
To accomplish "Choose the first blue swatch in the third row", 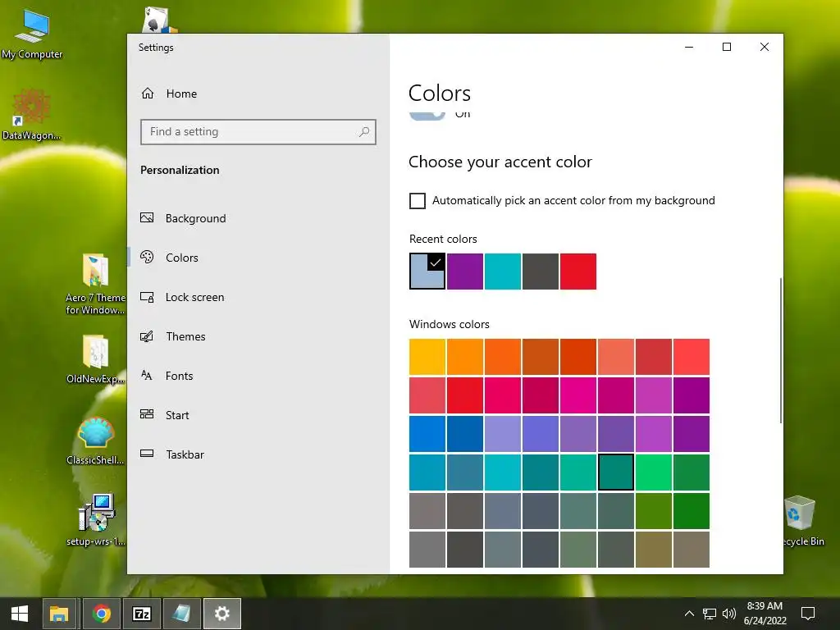I will (427, 433).
